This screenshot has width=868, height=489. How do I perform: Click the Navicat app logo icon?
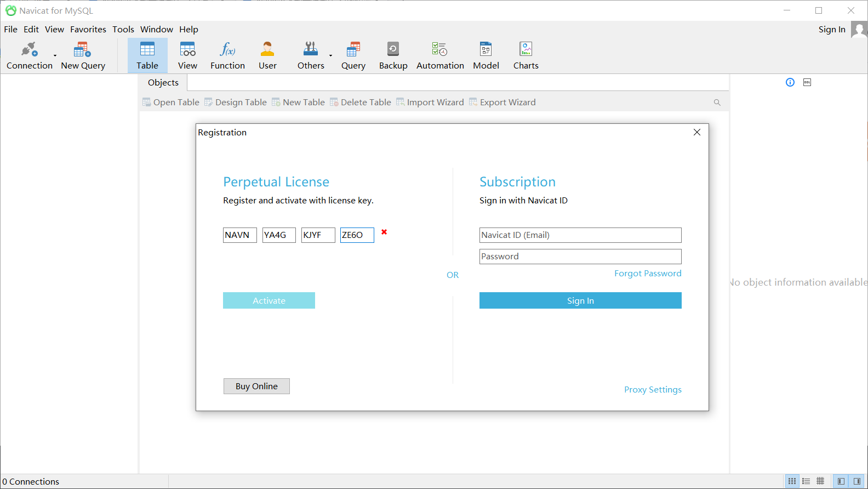point(11,10)
